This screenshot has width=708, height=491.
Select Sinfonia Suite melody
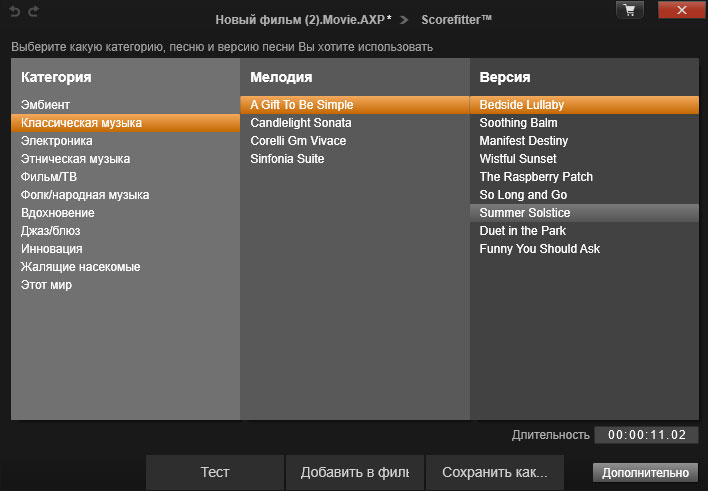287,159
